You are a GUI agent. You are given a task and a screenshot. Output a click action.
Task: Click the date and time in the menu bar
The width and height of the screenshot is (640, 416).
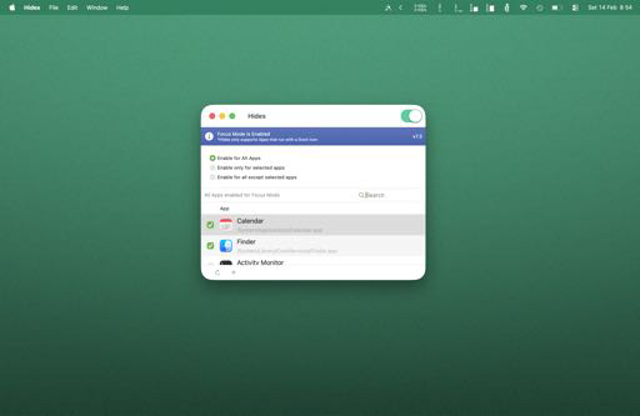point(610,7)
